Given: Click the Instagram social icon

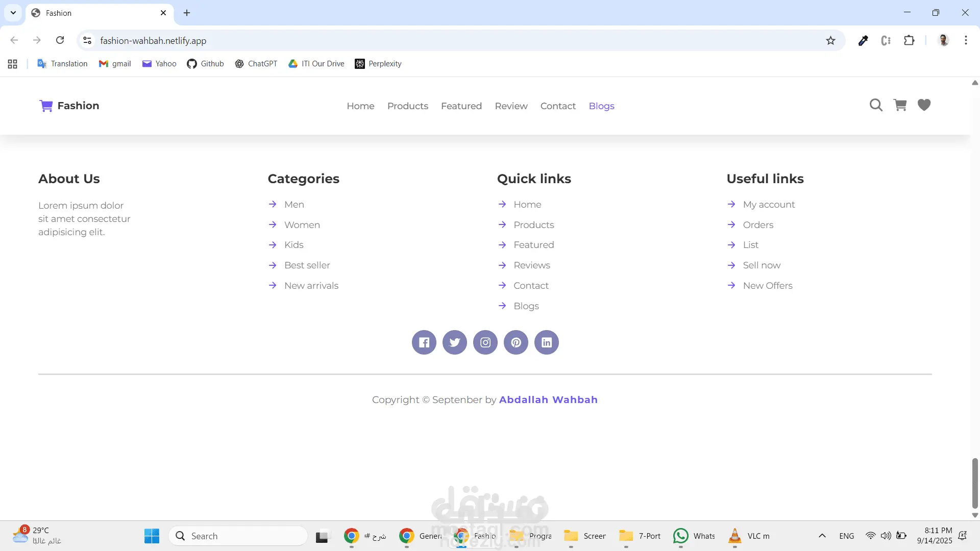Looking at the screenshot, I should [x=485, y=342].
